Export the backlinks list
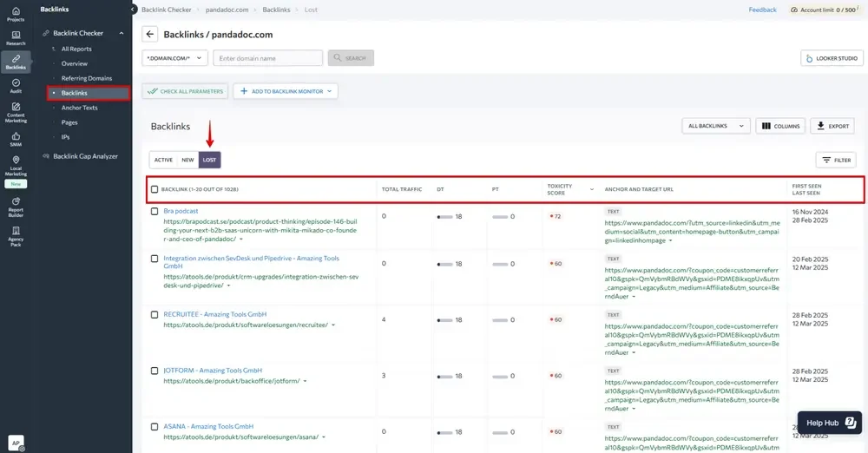Screen dimensions: 868x453 point(832,126)
